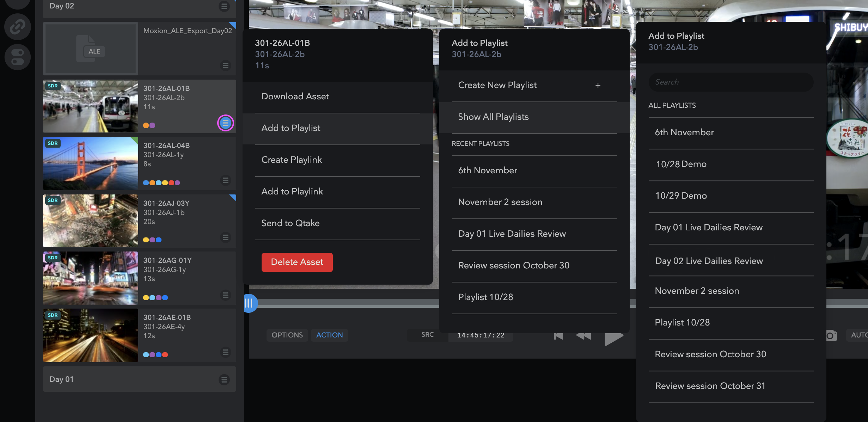The width and height of the screenshot is (868, 422).
Task: Click the Delete Asset button
Action: pos(297,262)
